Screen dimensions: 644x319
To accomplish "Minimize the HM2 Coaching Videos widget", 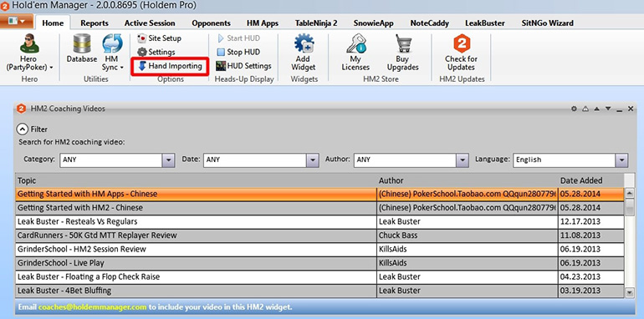I will [x=620, y=109].
